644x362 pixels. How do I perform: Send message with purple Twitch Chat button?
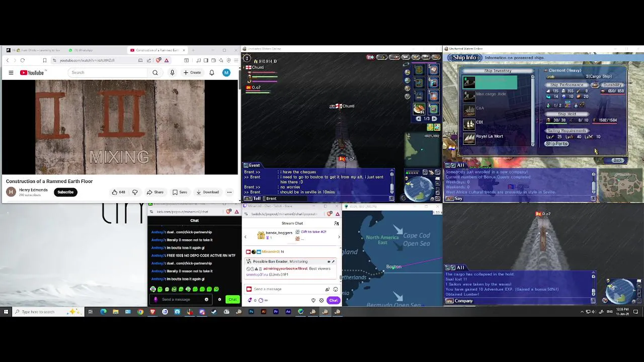pyautogui.click(x=334, y=300)
